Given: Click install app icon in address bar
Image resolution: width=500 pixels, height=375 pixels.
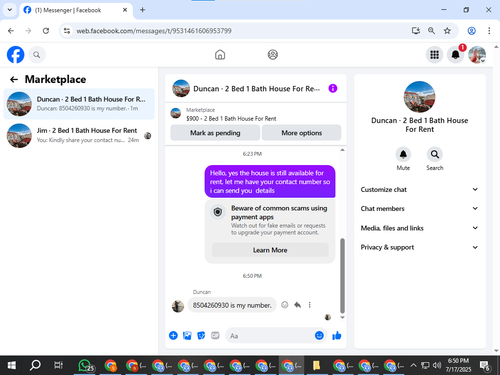Looking at the screenshot, I should pyautogui.click(x=415, y=31).
